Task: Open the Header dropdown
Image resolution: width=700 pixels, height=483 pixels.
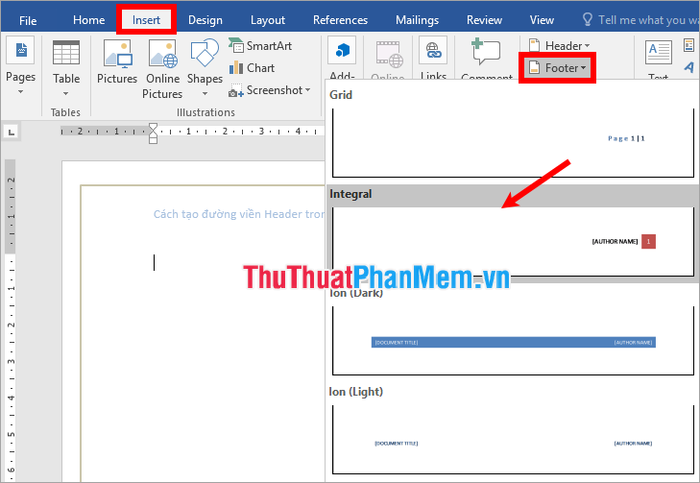Action: point(559,46)
